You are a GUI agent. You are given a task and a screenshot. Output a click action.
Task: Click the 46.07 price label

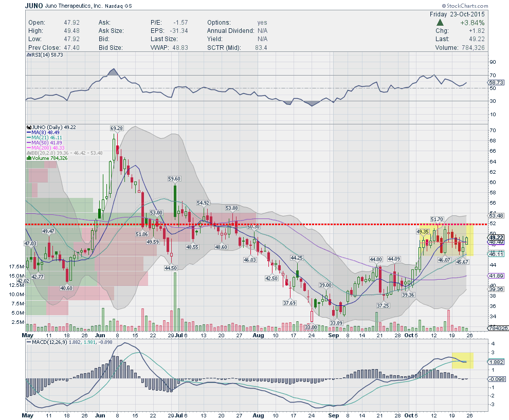[444, 260]
